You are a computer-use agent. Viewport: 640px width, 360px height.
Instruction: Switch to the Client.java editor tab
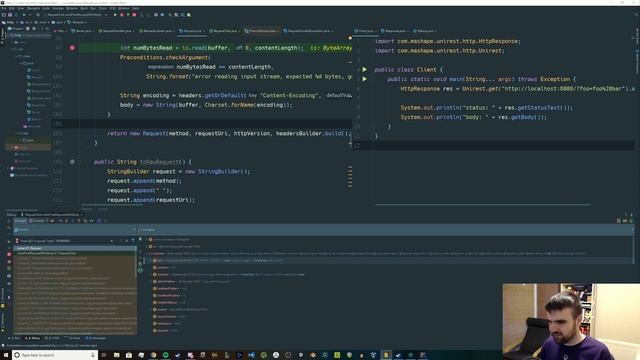(x=365, y=31)
